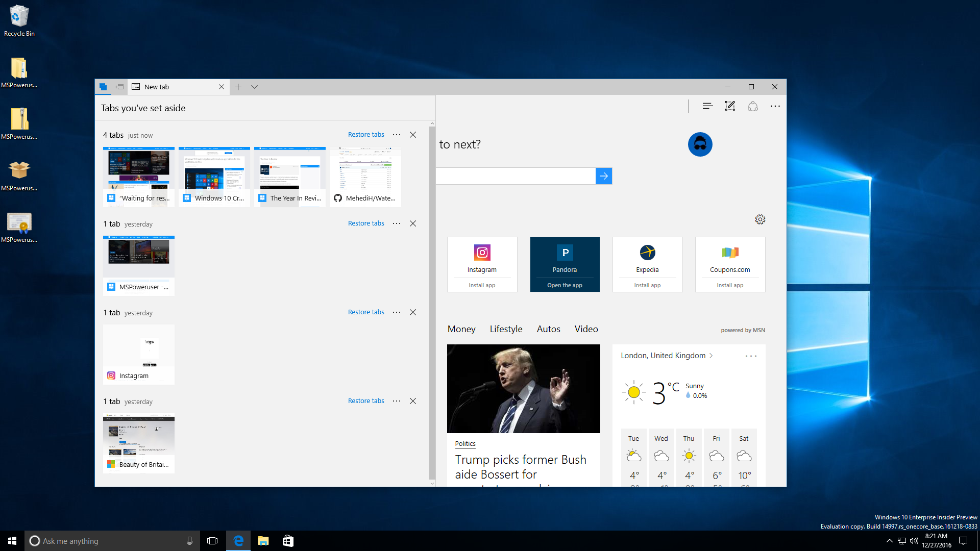Click the set these tabs aside icon
The image size is (980, 551).
(119, 87)
